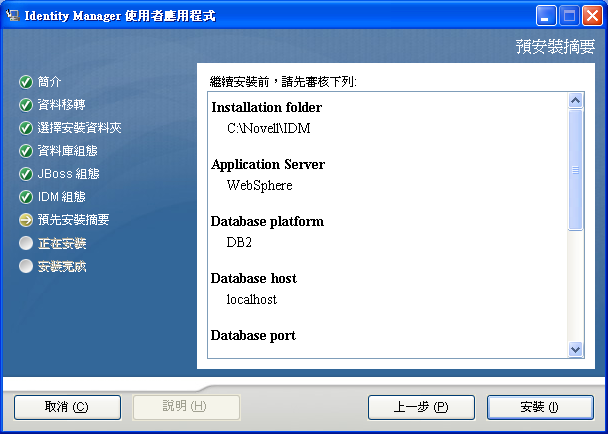Click the Database host heading
608x434 pixels.
254,278
